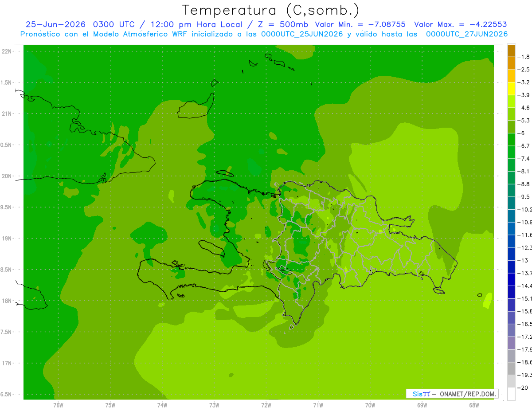Viewport: 532px width, 411px height.
Task: Click the purple swatch between -17.2 and -17.9
Action: [511, 343]
